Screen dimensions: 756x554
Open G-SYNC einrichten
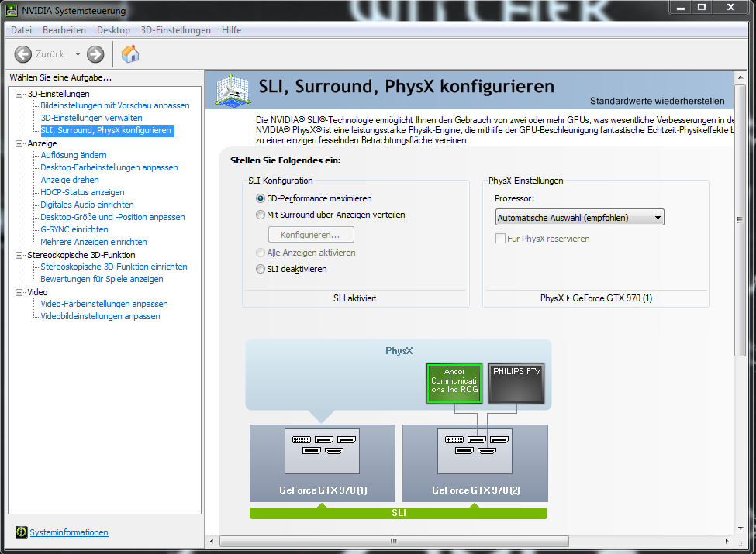[74, 229]
